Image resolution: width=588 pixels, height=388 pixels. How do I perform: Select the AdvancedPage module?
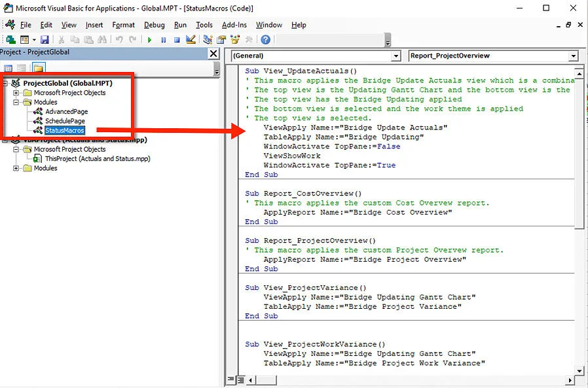[66, 111]
